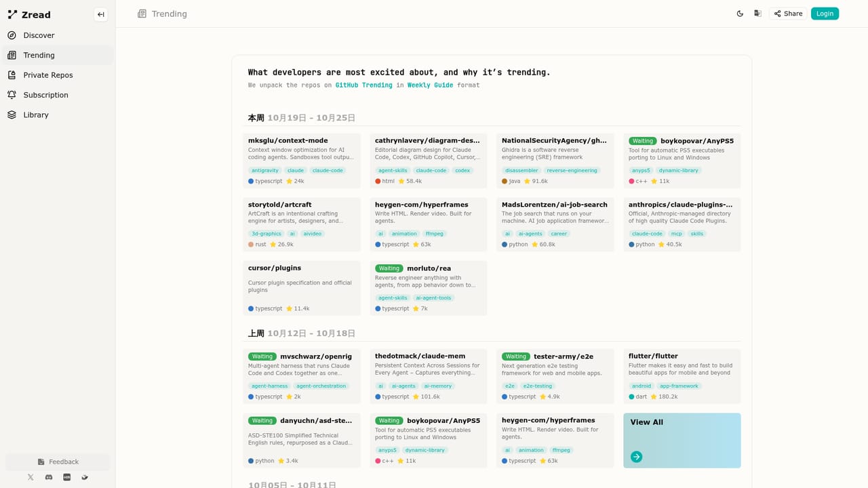Click the Login button
This screenshot has height=488, width=868.
tap(825, 14)
